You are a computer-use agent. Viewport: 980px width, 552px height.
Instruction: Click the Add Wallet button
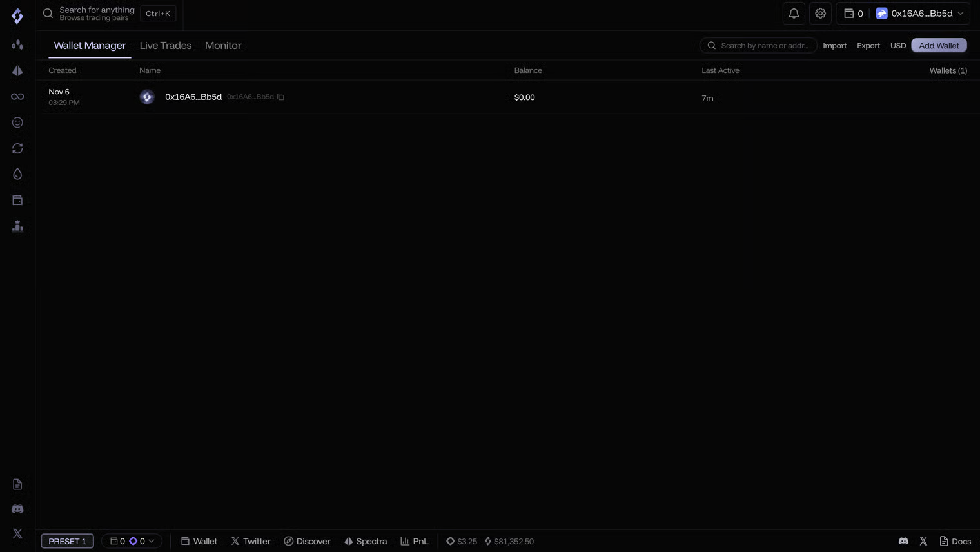(939, 46)
